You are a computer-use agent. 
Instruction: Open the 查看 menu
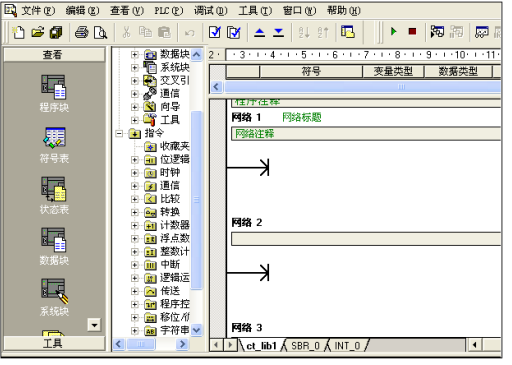(127, 11)
